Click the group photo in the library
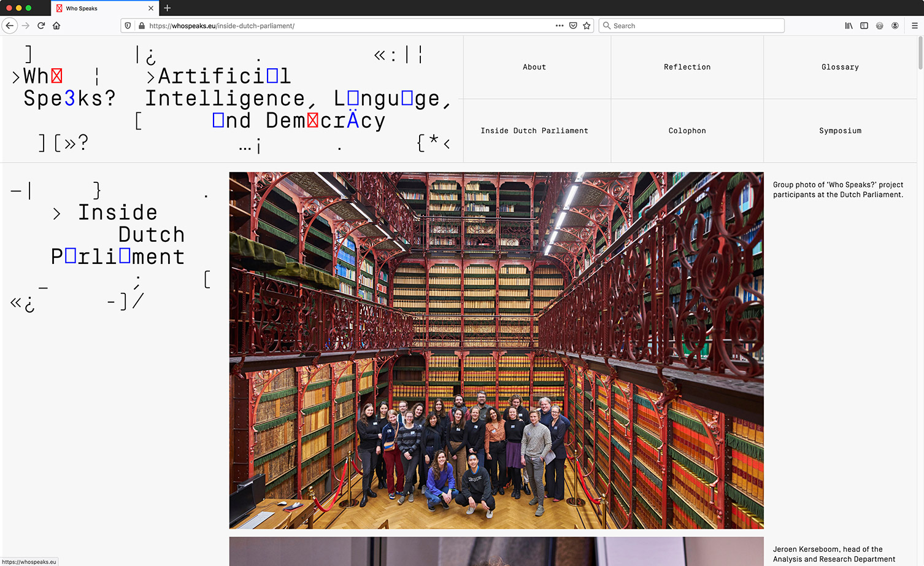924x566 pixels. coord(496,350)
